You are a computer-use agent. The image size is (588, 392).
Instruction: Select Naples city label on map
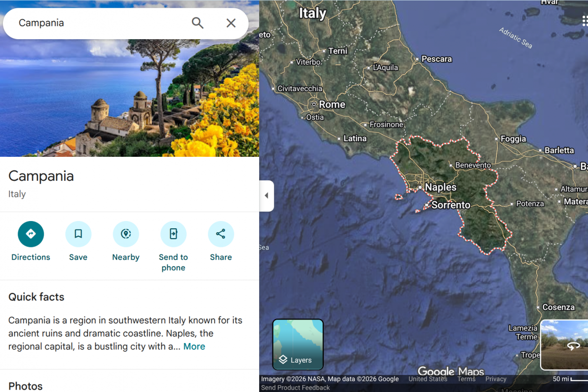(440, 187)
